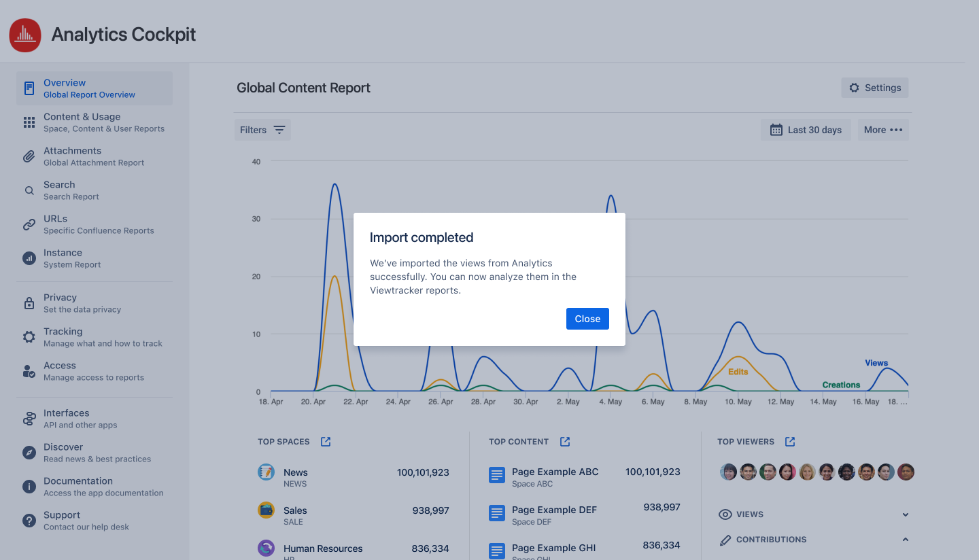Click the Discover compass icon in sidebar
The width and height of the screenshot is (979, 560).
(29, 453)
